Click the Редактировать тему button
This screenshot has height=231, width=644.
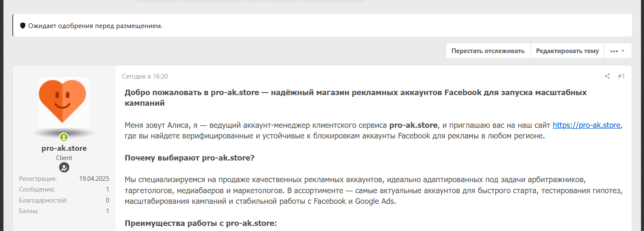[567, 51]
